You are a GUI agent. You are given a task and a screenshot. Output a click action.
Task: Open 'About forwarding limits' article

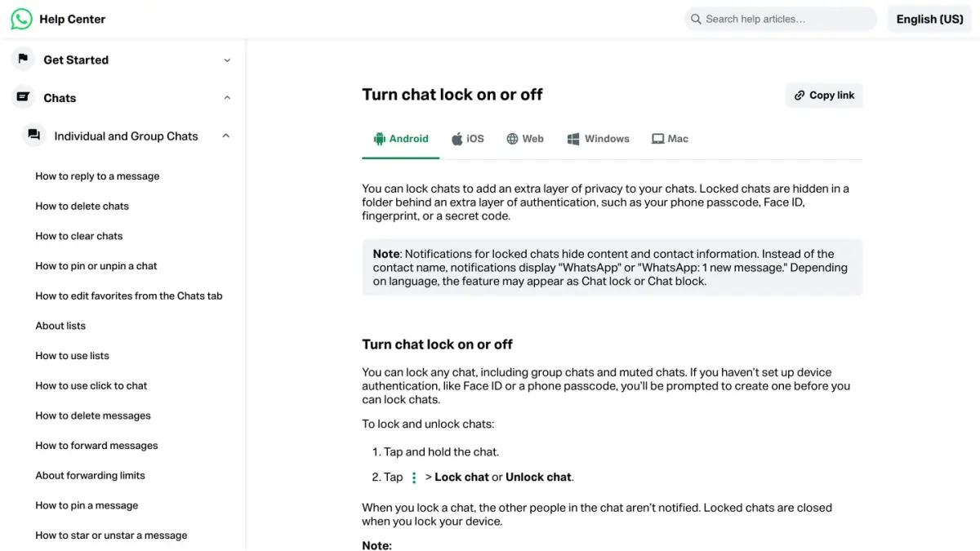[x=90, y=475]
